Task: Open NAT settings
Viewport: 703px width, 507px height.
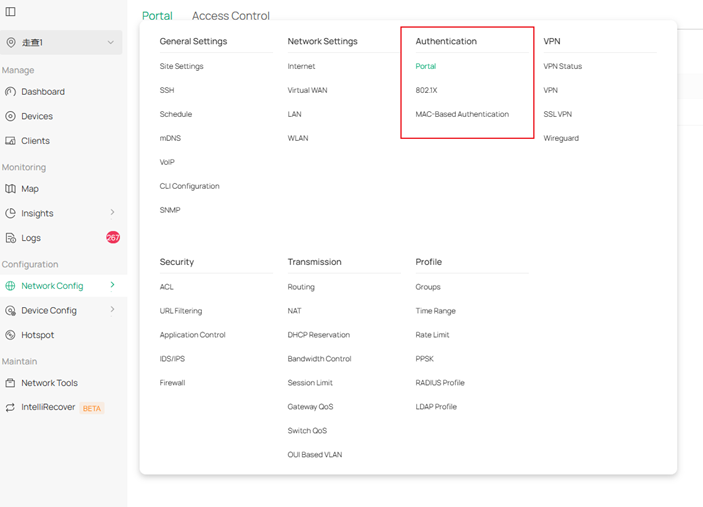Action: point(295,311)
